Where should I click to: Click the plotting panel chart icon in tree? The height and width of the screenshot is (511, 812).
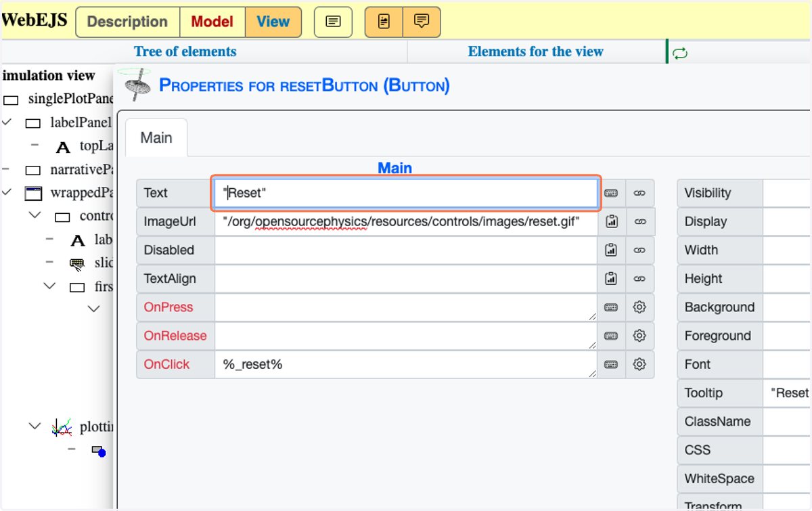click(62, 426)
